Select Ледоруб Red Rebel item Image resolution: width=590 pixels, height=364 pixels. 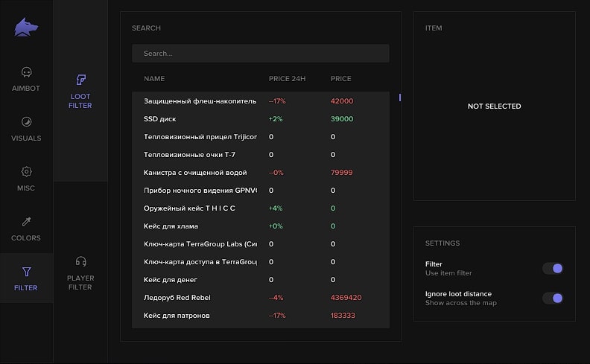pos(260,298)
